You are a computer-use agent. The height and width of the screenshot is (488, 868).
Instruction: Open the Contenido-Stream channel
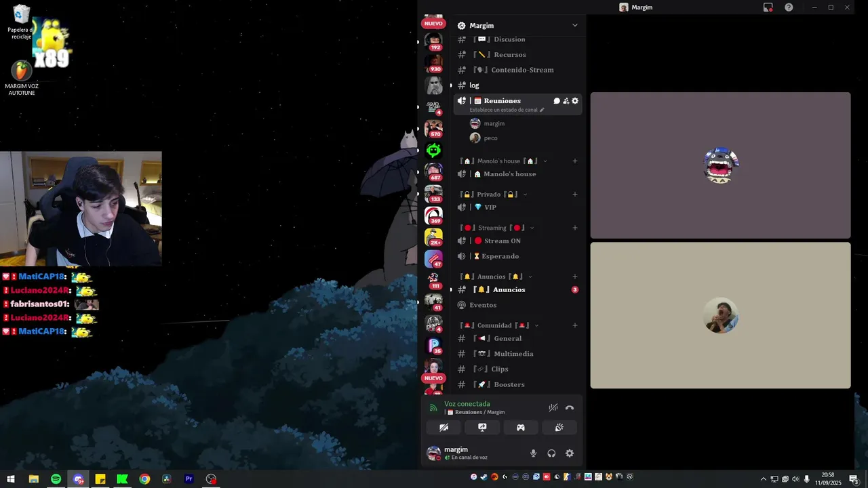[518, 70]
